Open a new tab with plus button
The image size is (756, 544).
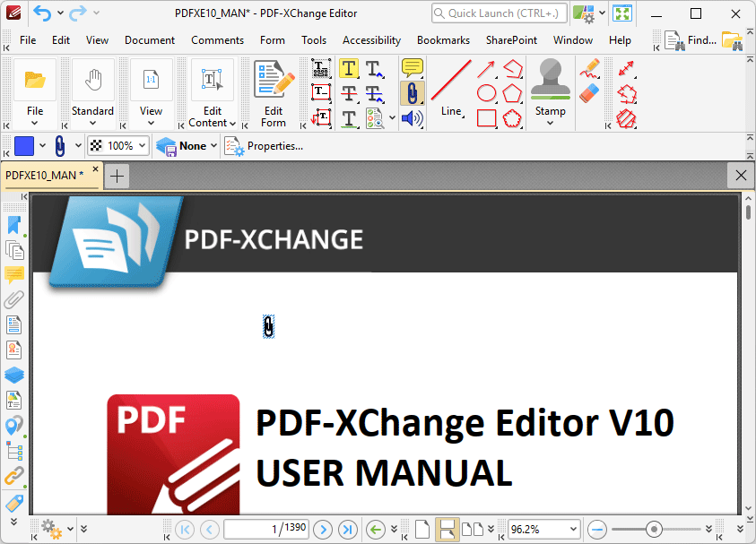point(117,177)
